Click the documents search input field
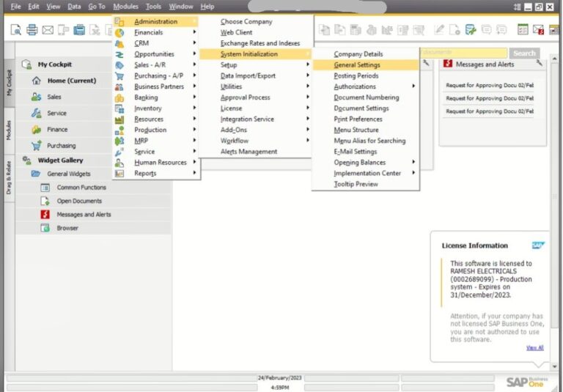 point(463,53)
